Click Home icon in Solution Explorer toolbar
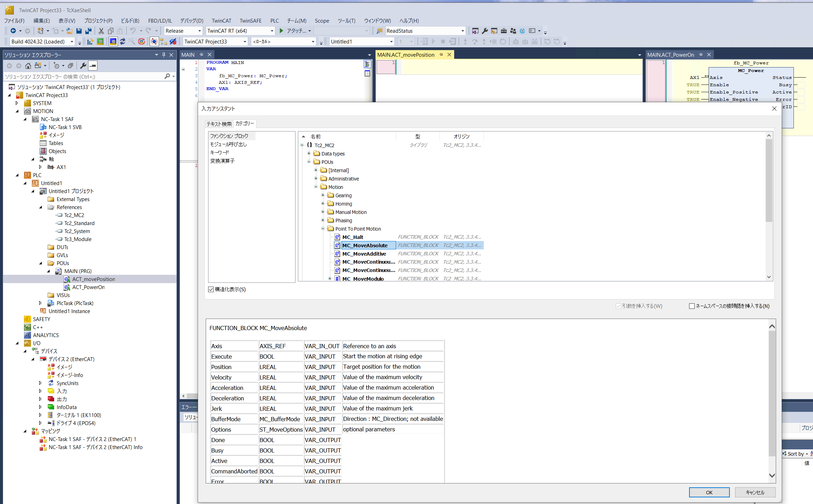 click(x=28, y=66)
